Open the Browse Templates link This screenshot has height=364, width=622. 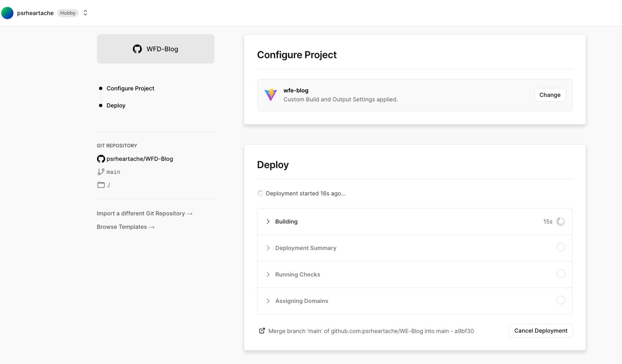tap(126, 227)
